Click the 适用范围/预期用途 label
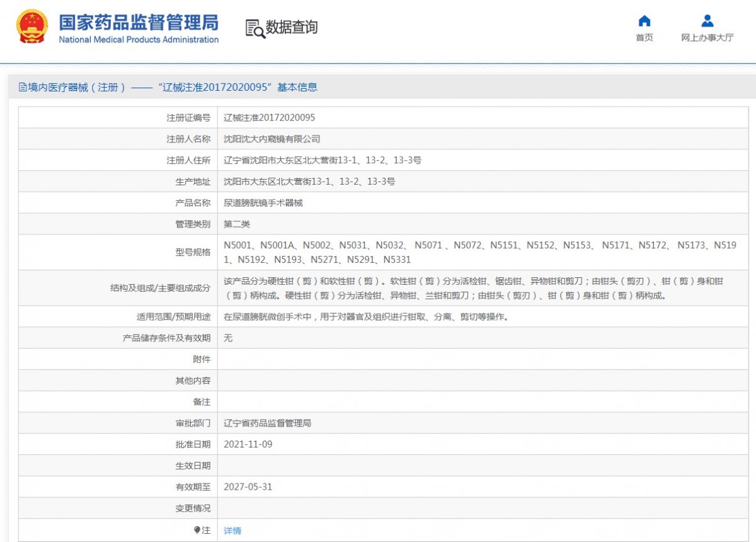The height and width of the screenshot is (542, 756). point(174,317)
